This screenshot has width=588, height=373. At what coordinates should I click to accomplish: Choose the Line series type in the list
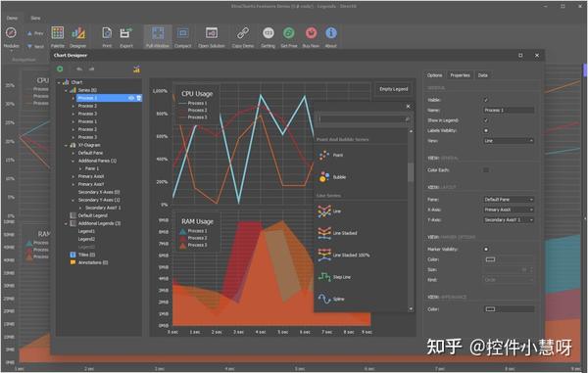coord(324,211)
